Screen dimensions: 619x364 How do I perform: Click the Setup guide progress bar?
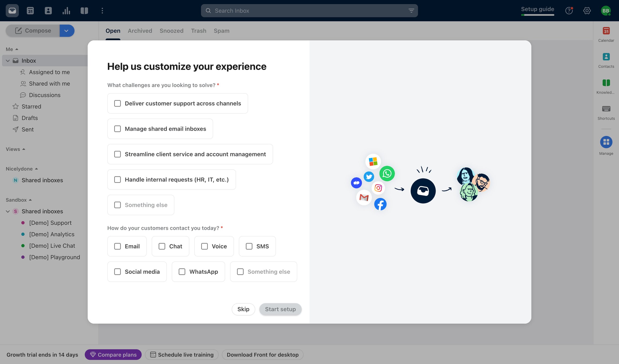537,15
